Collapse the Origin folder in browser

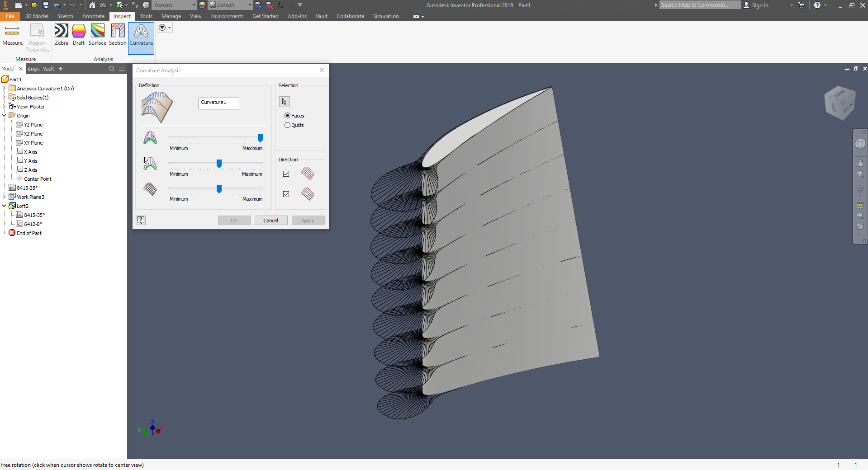(5, 116)
